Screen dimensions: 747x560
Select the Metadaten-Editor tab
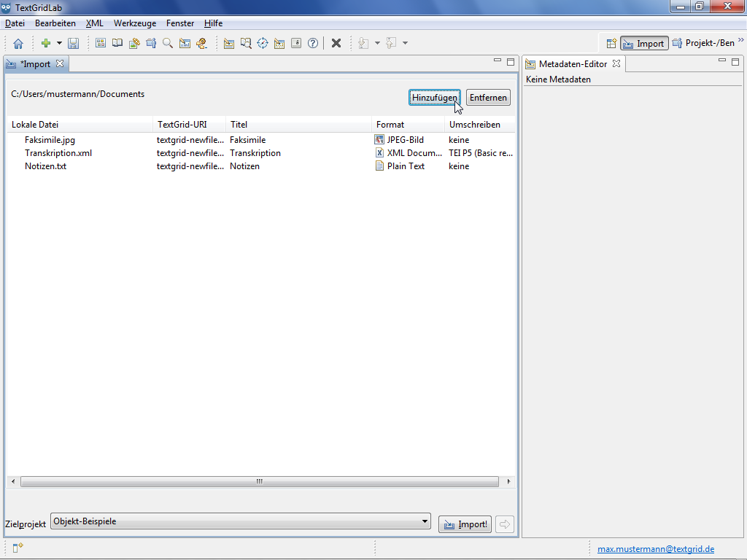[572, 64]
